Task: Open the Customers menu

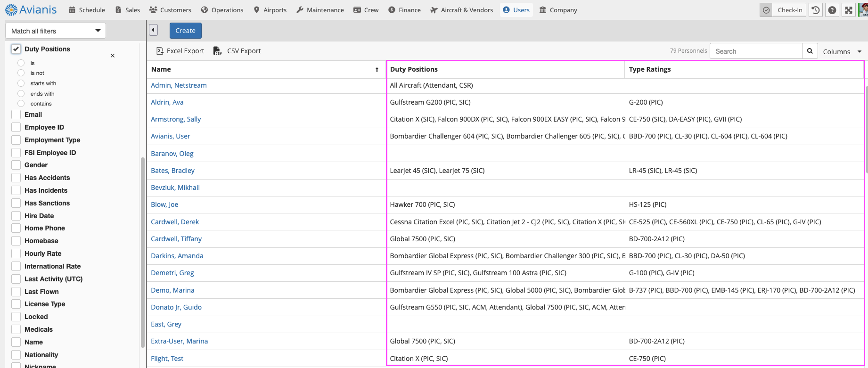Action: pos(170,10)
